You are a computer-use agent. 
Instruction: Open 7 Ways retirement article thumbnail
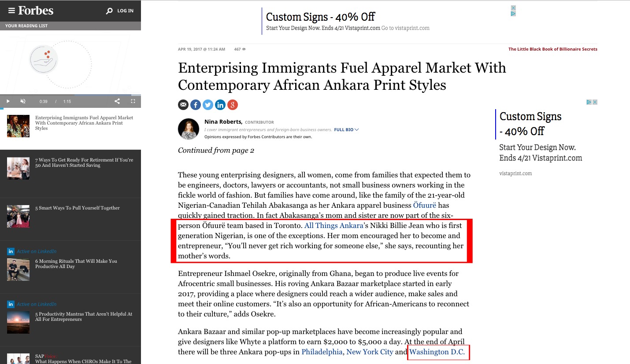tap(19, 168)
